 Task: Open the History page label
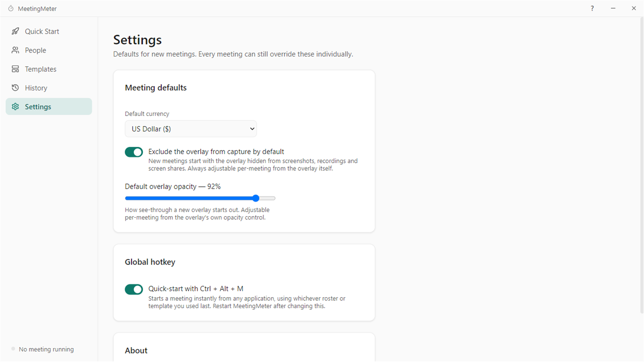(x=36, y=88)
